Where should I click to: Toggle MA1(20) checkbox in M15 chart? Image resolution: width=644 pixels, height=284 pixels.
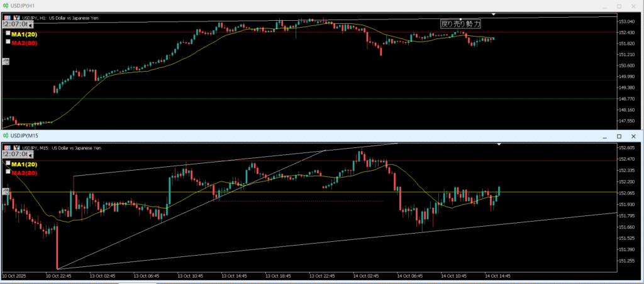coord(8,163)
